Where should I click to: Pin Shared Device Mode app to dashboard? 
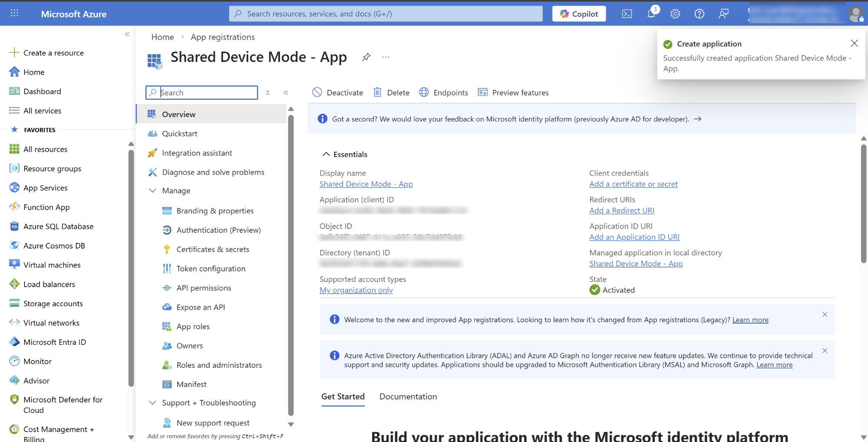click(x=366, y=57)
